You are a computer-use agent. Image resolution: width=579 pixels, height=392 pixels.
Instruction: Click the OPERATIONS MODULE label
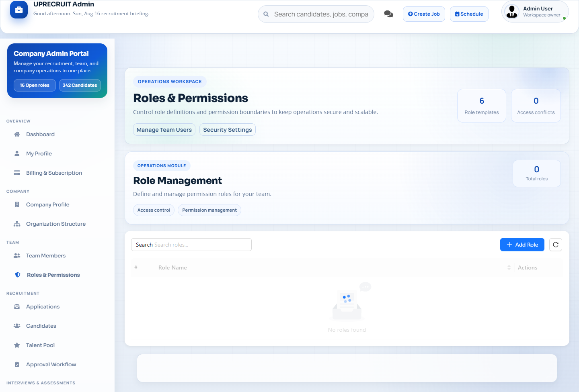[x=162, y=165]
